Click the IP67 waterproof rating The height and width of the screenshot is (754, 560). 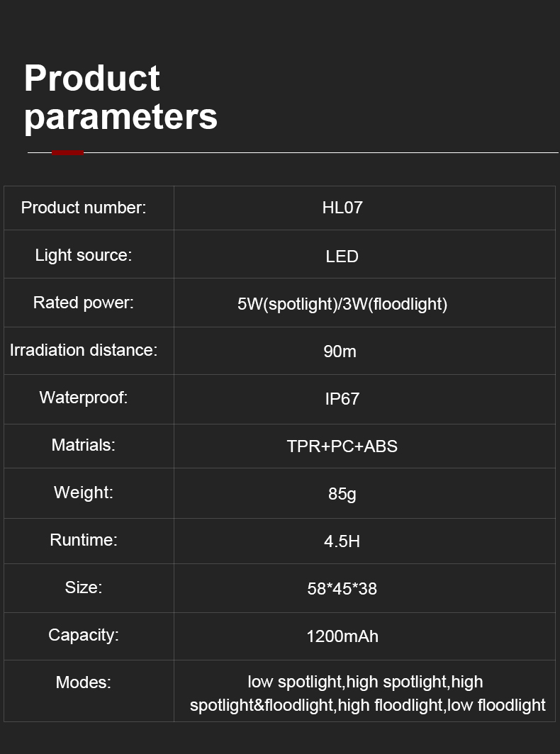pyautogui.click(x=342, y=399)
